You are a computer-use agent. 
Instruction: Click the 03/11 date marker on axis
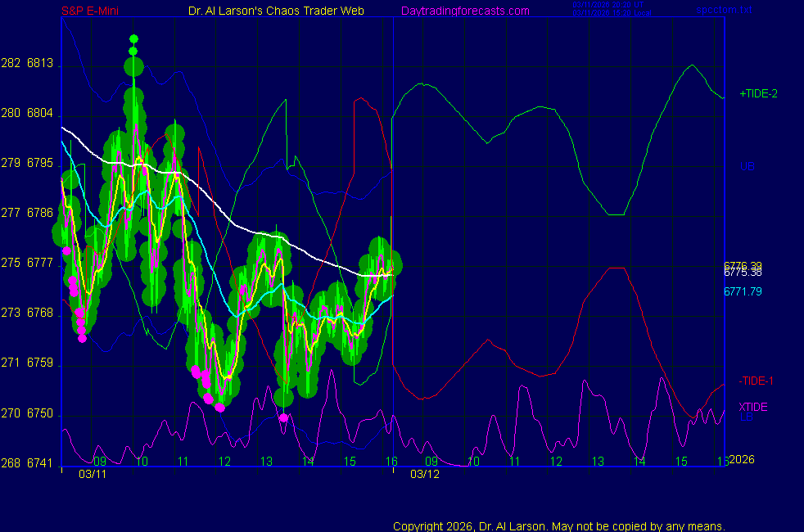tap(93, 474)
